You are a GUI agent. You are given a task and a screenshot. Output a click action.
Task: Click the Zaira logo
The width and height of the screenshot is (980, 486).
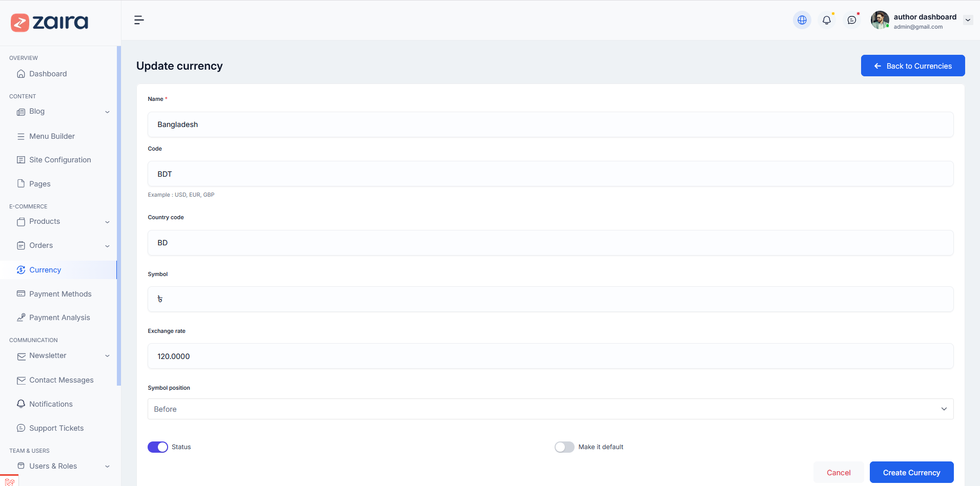pos(50,23)
